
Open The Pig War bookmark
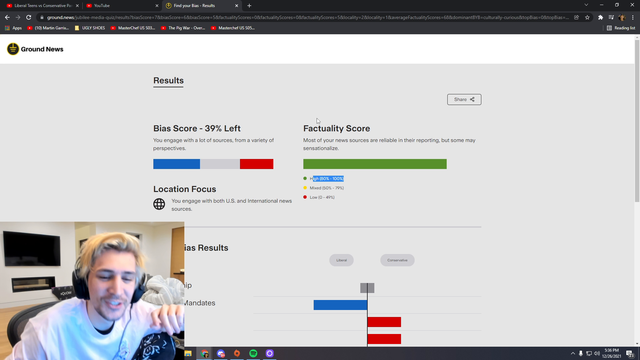pyautogui.click(x=183, y=28)
